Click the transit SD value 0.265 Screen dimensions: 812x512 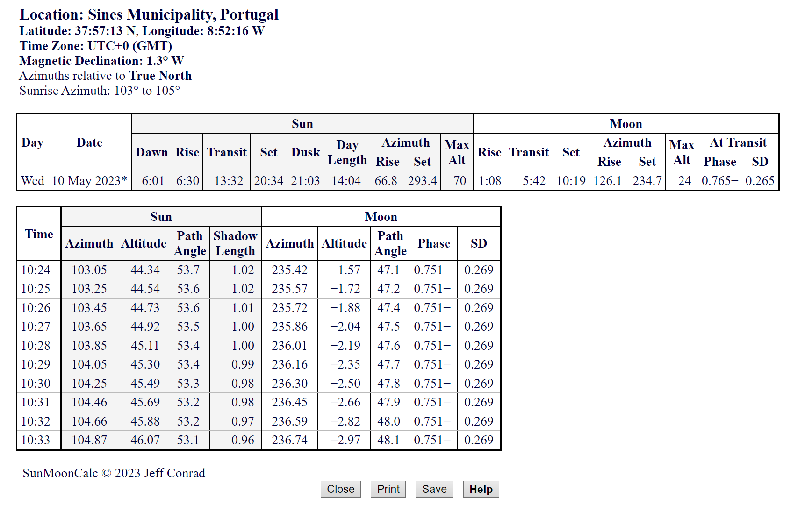(x=760, y=181)
